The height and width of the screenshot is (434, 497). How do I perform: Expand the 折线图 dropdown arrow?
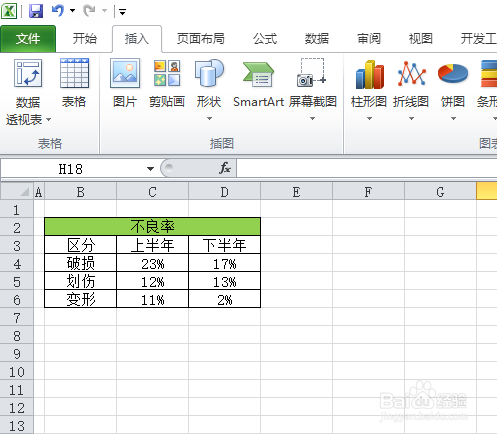coord(411,118)
